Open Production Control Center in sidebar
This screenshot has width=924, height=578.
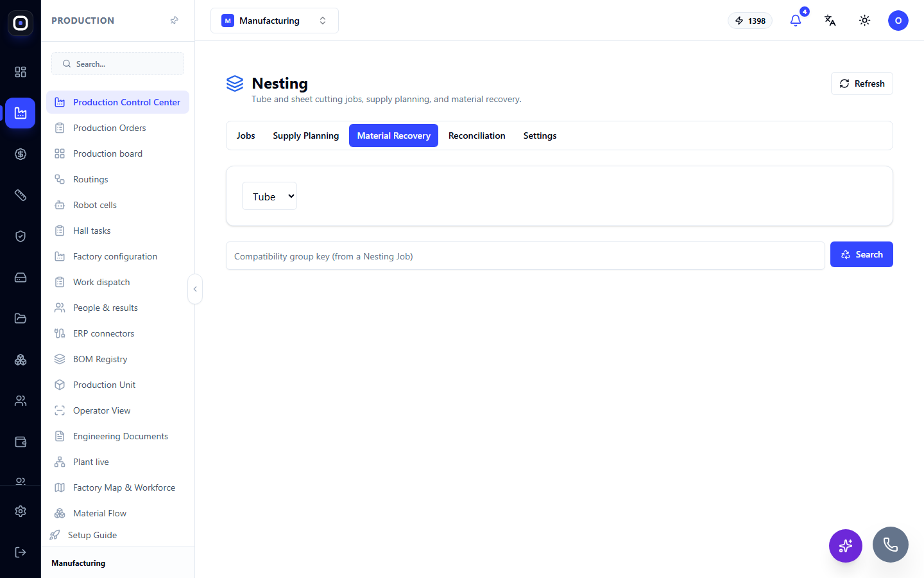[117, 102]
